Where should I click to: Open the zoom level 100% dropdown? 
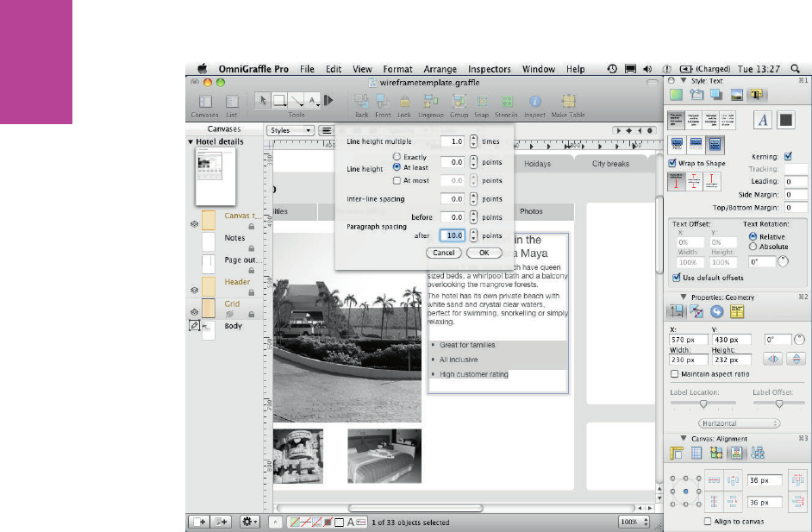coord(633,522)
